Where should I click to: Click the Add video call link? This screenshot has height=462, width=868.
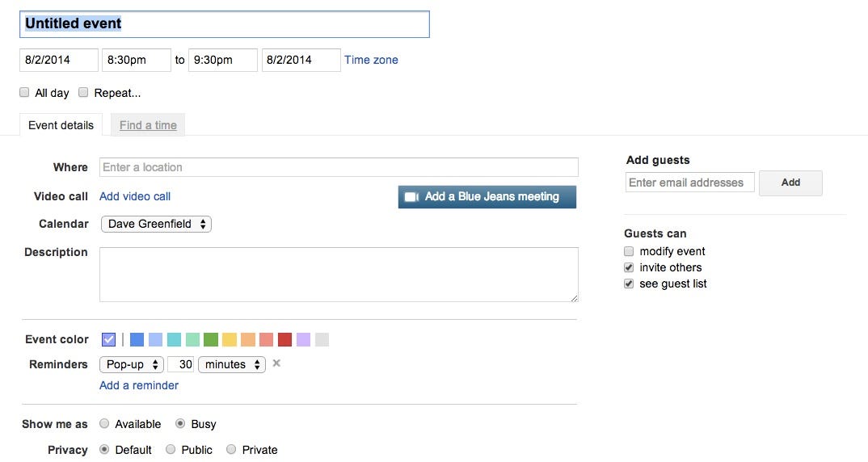tap(135, 196)
